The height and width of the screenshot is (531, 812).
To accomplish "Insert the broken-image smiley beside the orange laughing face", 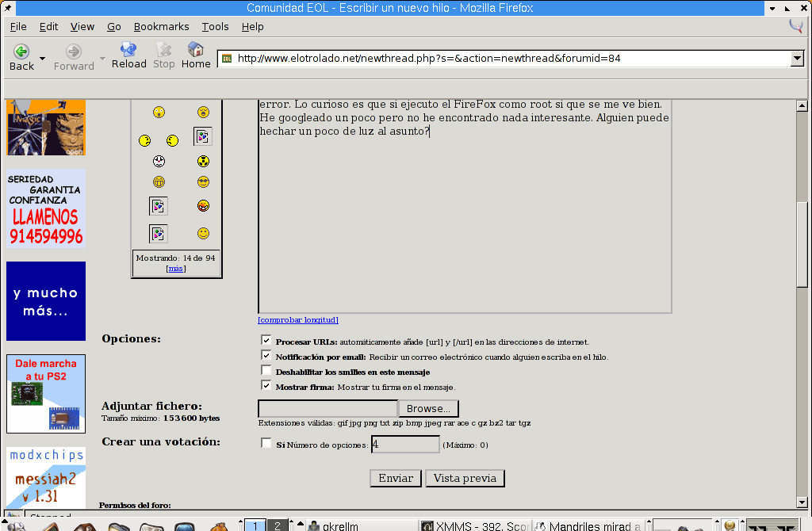I will (158, 206).
